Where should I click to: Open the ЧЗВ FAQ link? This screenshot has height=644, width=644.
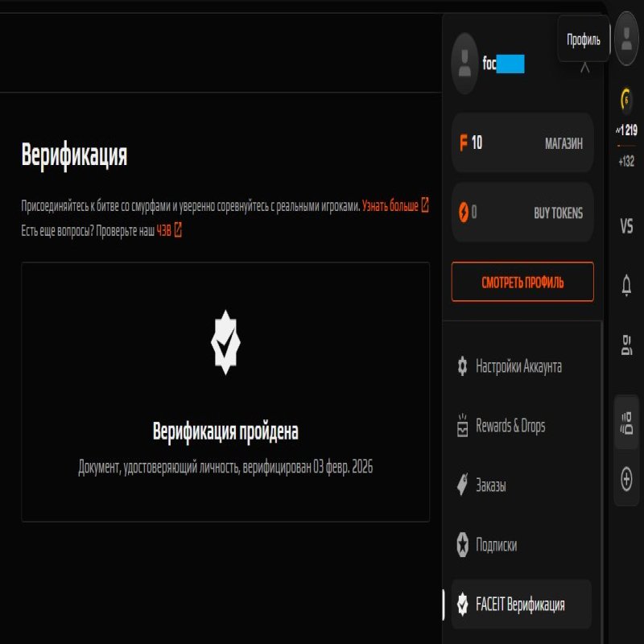click(x=169, y=230)
